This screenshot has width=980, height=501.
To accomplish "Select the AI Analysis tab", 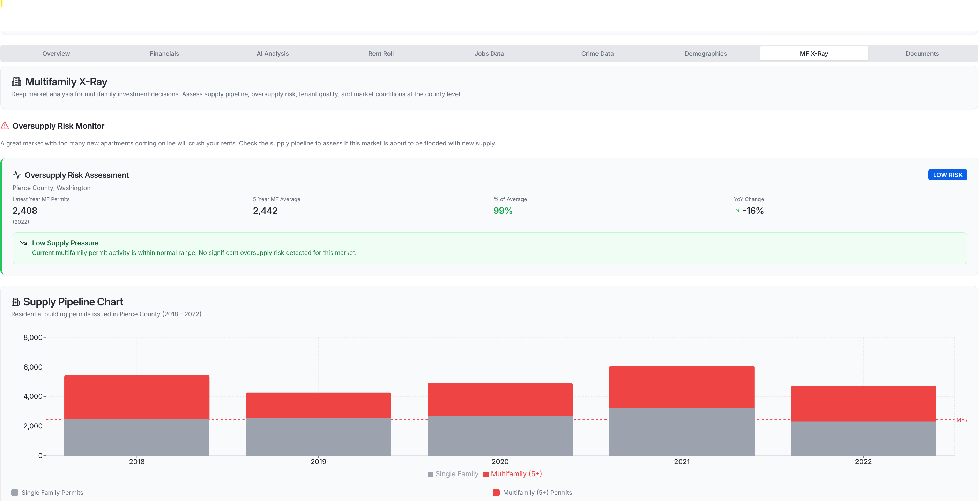I will [x=272, y=53].
